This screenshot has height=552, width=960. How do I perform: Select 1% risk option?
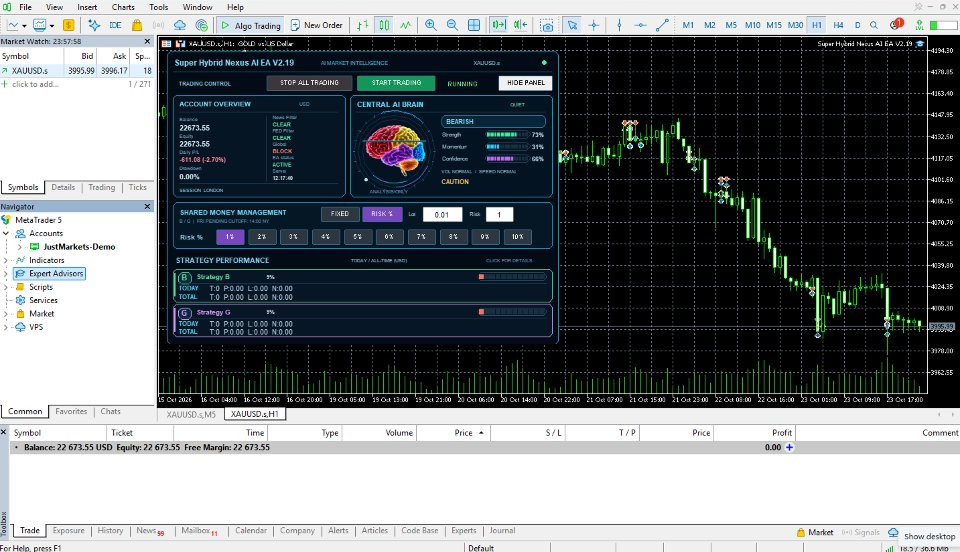point(230,237)
